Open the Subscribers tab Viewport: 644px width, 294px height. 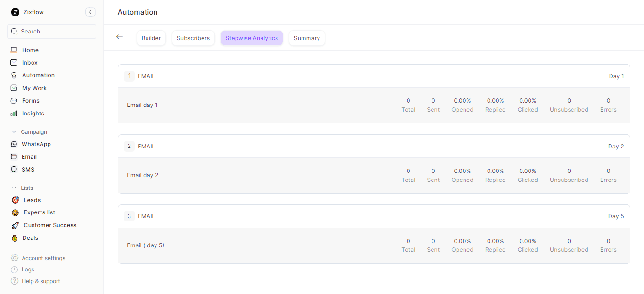click(x=193, y=38)
